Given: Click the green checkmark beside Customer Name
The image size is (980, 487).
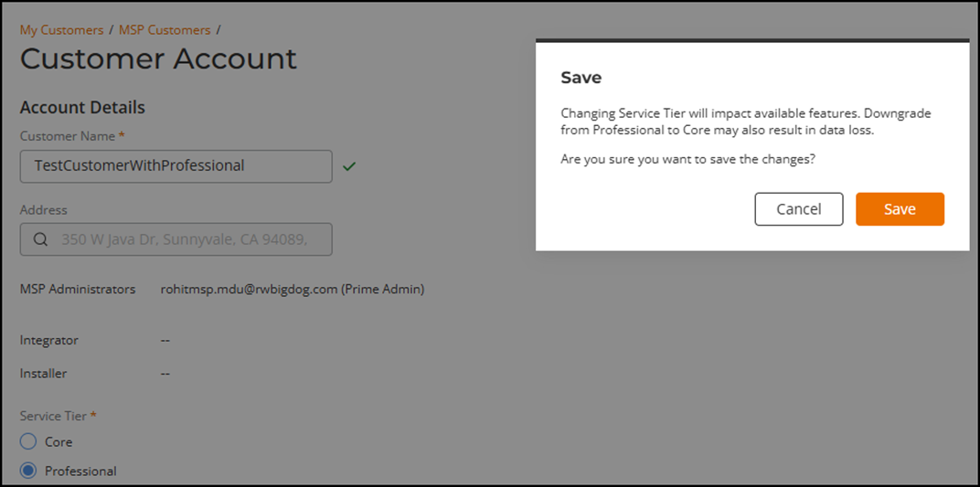Looking at the screenshot, I should tap(348, 166).
